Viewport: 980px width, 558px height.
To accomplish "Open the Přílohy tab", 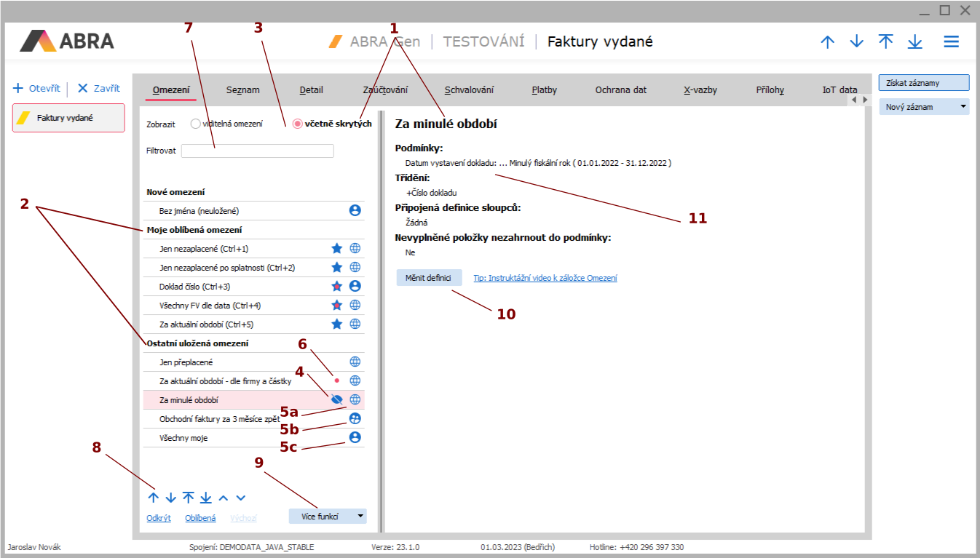I will pos(770,90).
